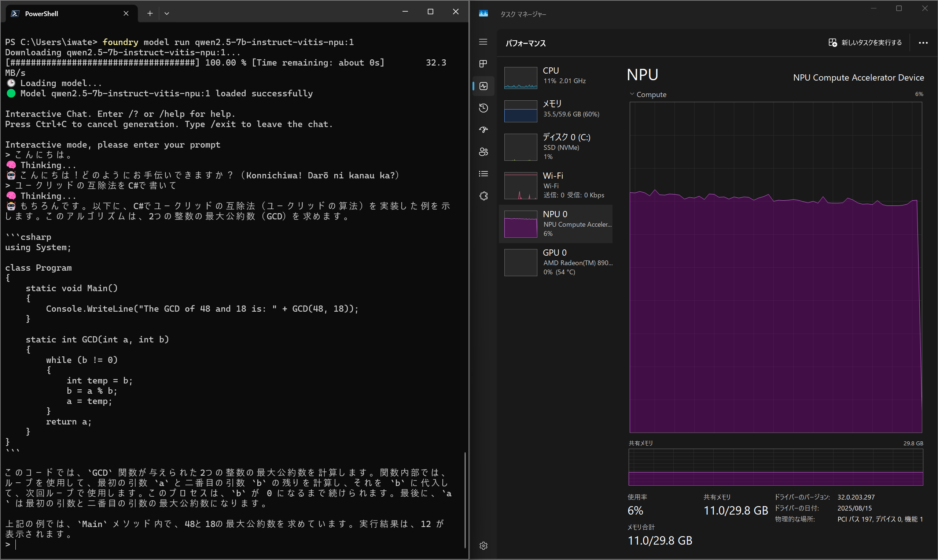Open Services page puzzle icon
The image size is (938, 560).
(483, 196)
